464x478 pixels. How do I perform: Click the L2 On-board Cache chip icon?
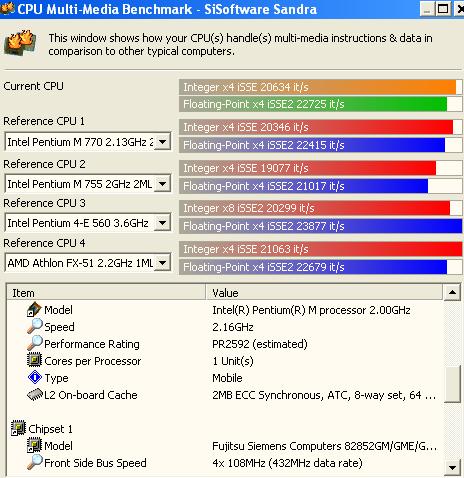(35, 395)
